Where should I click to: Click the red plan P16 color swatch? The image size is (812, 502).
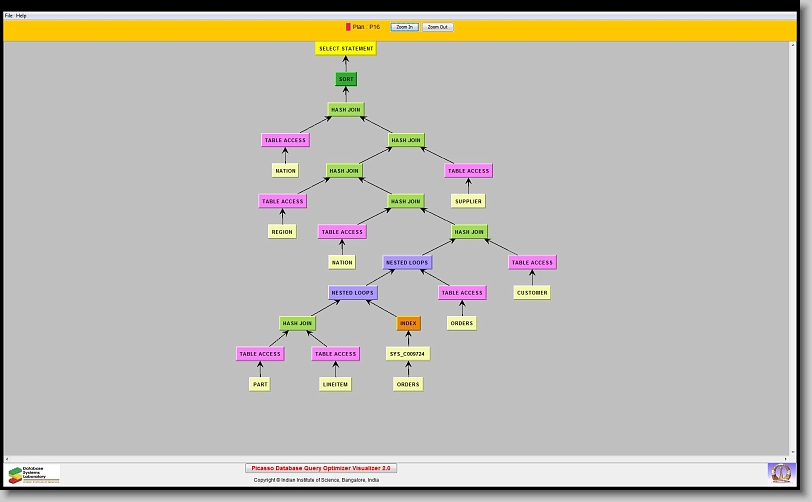(348, 27)
